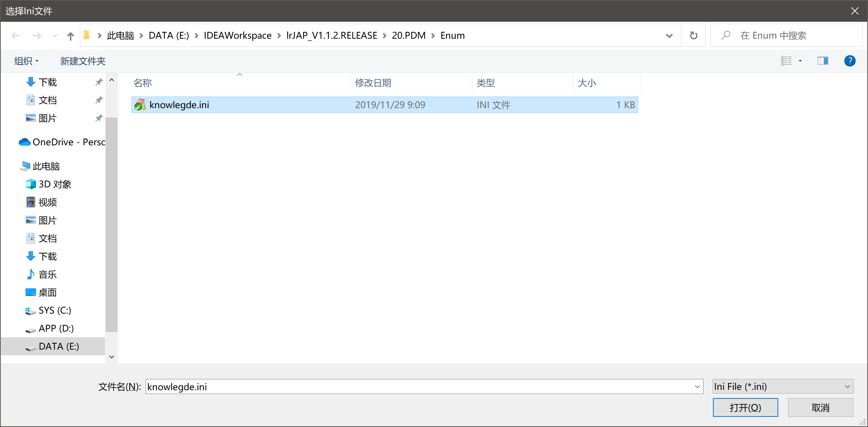The height and width of the screenshot is (427, 868).
Task: Select IrJAP_V1.1.2.RELEASE in address path
Action: pos(332,36)
